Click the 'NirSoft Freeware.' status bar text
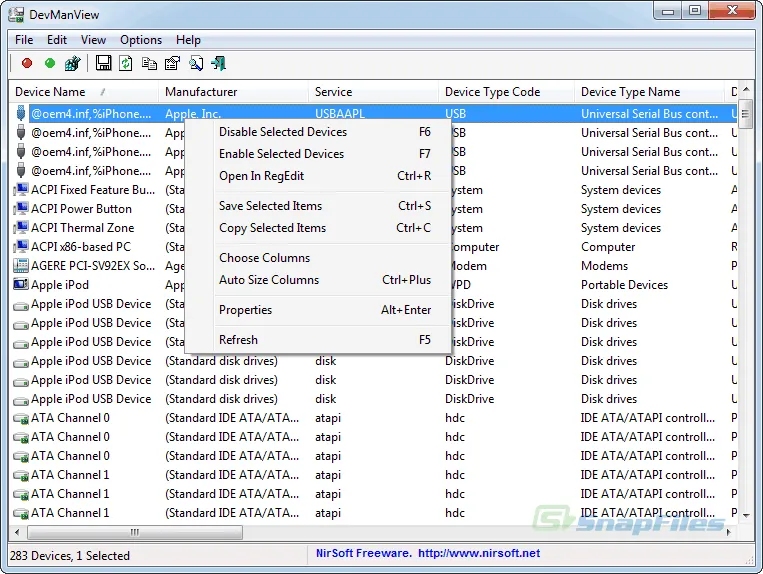This screenshot has height=574, width=763. click(x=364, y=553)
